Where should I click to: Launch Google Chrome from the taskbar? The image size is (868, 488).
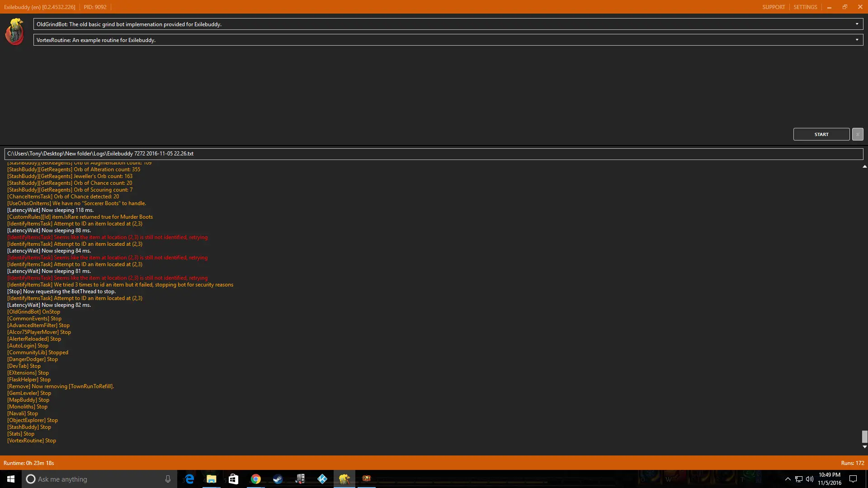(x=256, y=479)
